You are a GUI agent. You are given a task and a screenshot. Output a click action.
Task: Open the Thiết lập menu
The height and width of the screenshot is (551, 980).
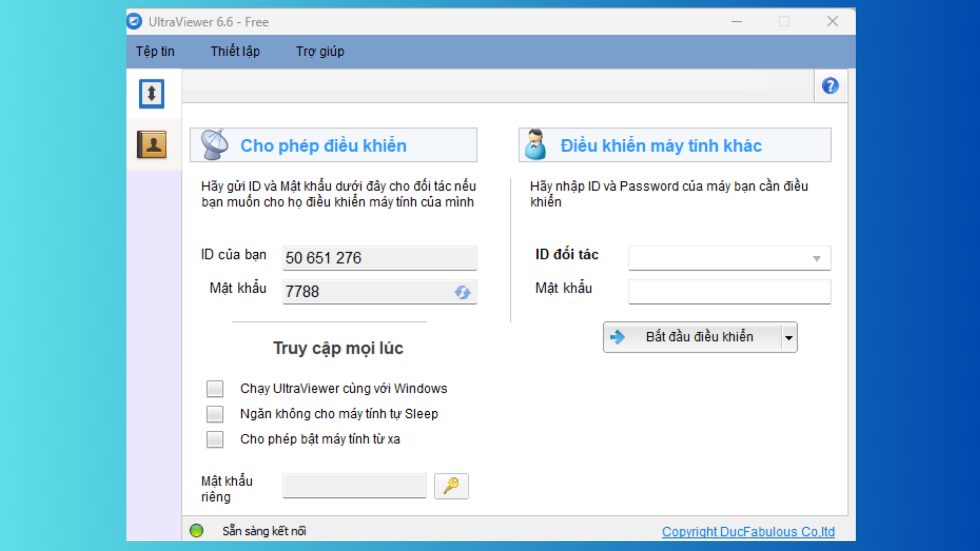pos(235,52)
